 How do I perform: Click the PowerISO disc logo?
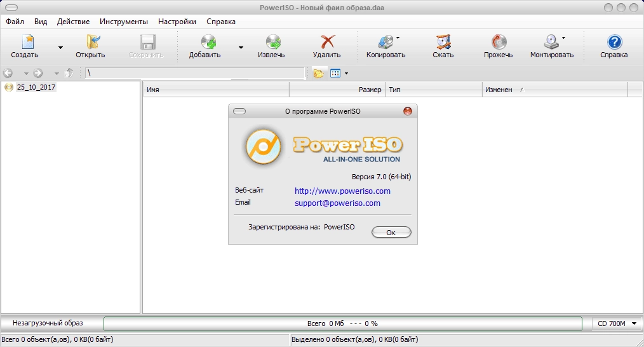264,147
